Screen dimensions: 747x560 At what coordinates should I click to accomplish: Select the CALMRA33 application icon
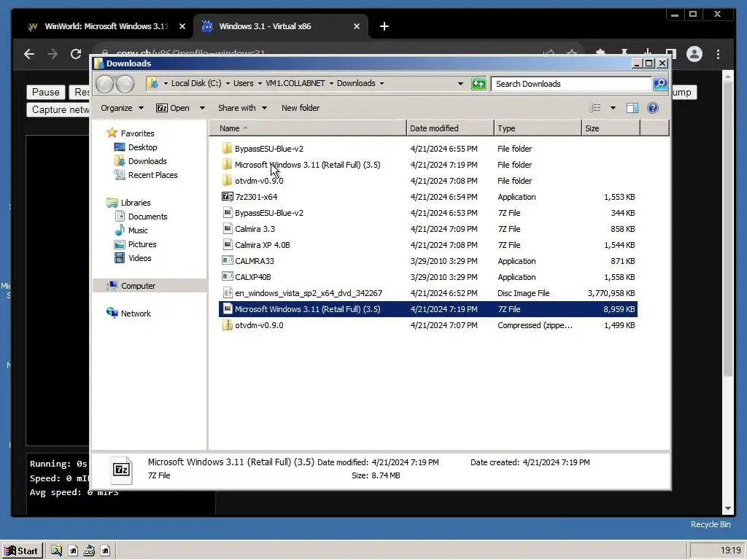(x=228, y=261)
